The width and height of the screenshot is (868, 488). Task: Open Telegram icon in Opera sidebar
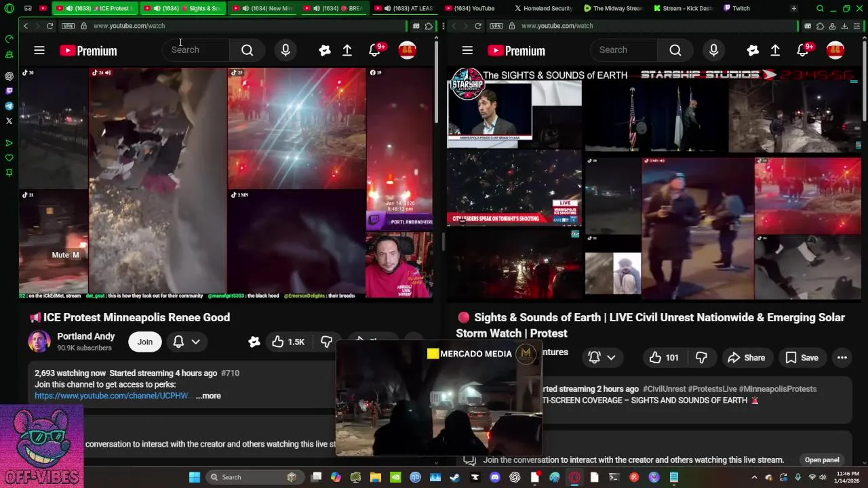coord(9,106)
